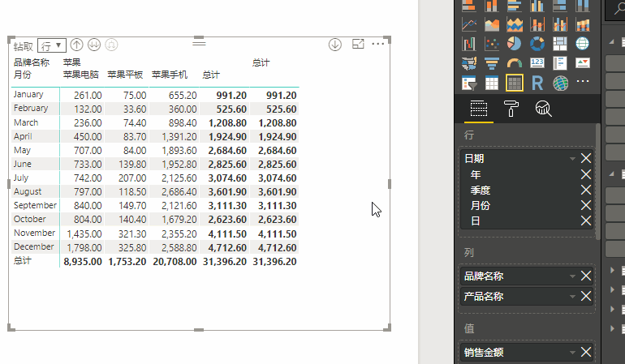Click the 20,708.00 total cell

coord(175,262)
